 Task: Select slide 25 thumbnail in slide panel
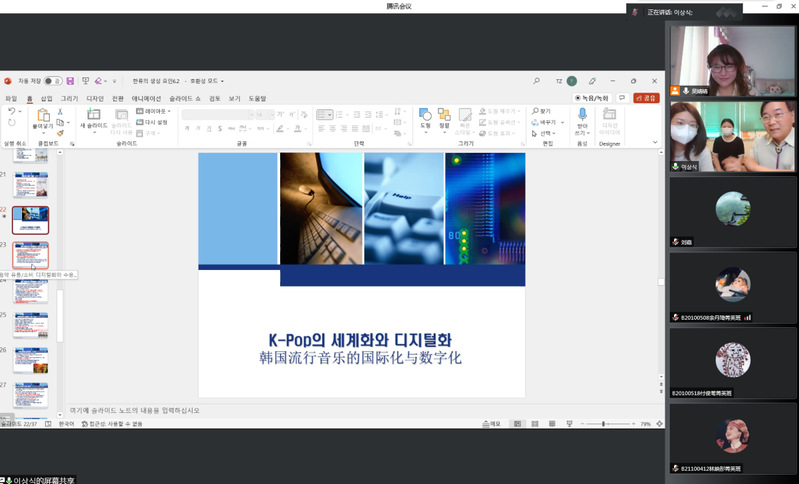(30, 324)
